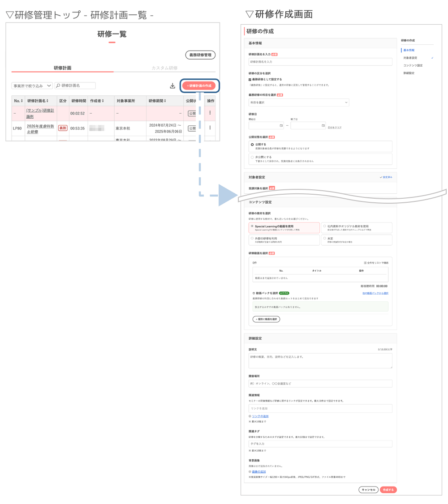
Task: Click the ＋研修計画の作成 button
Action: [x=199, y=86]
